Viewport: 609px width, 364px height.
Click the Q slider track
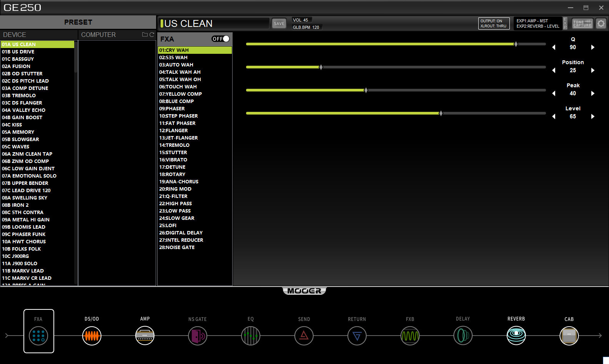tap(396, 44)
